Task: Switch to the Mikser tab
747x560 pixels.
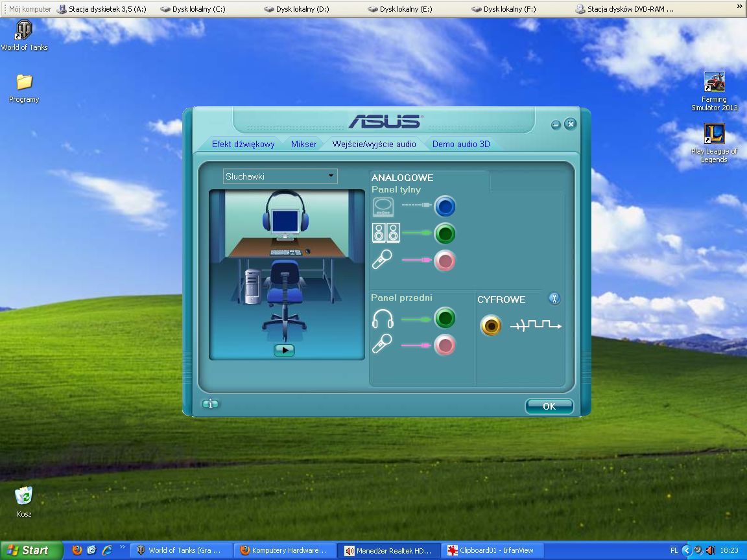Action: pos(303,145)
